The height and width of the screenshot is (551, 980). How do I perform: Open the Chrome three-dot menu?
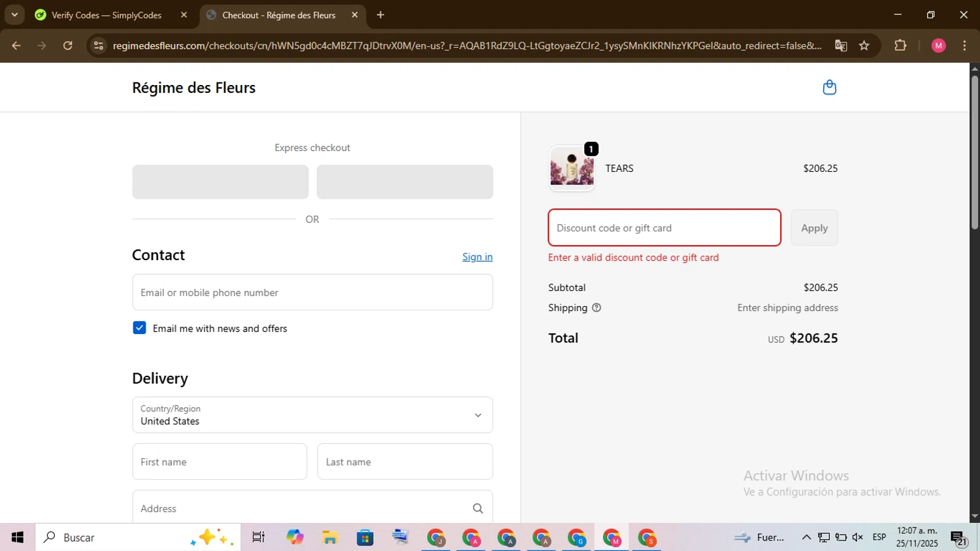965,46
